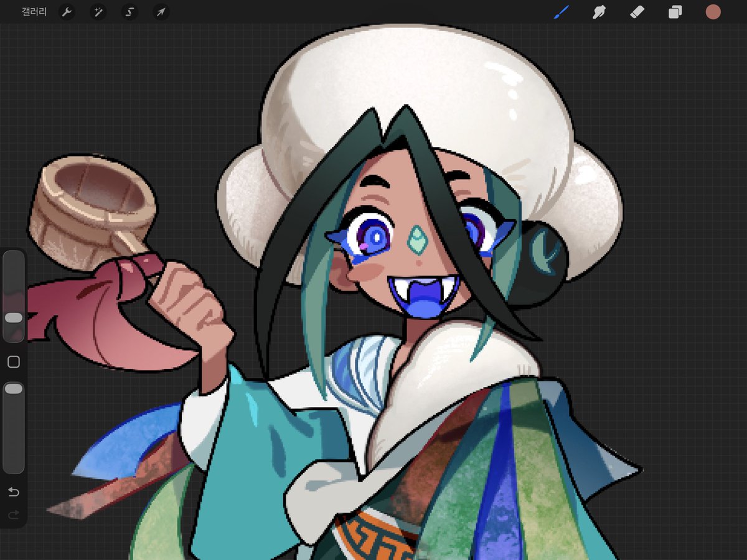The height and width of the screenshot is (560, 747).
Task: Select the Brush paint tool
Action: 561,12
